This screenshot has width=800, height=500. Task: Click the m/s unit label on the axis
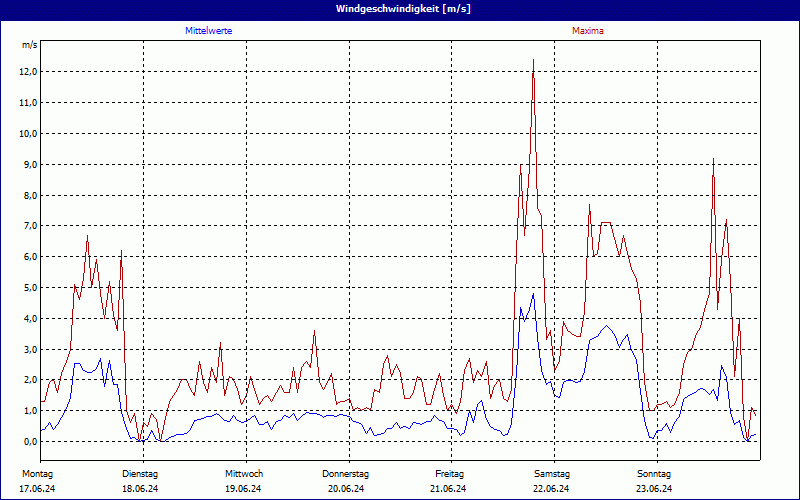29,46
